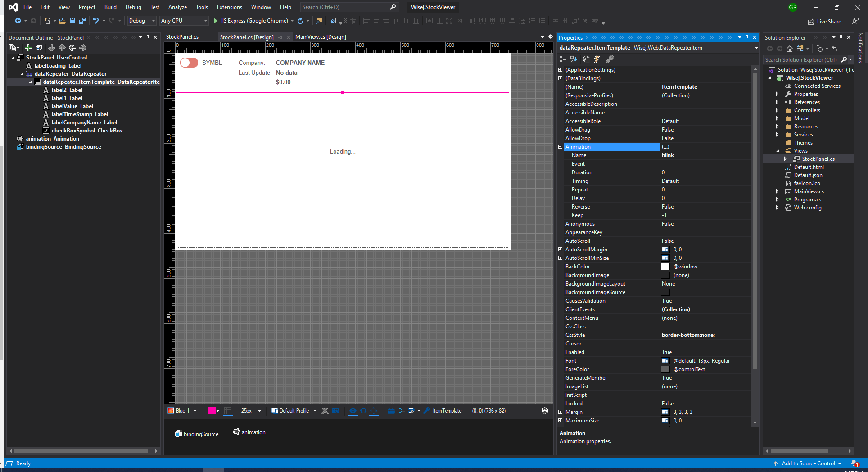868x472 pixels.
Task: Switch to the MainView.cs [Design] tab
Action: pos(321,37)
